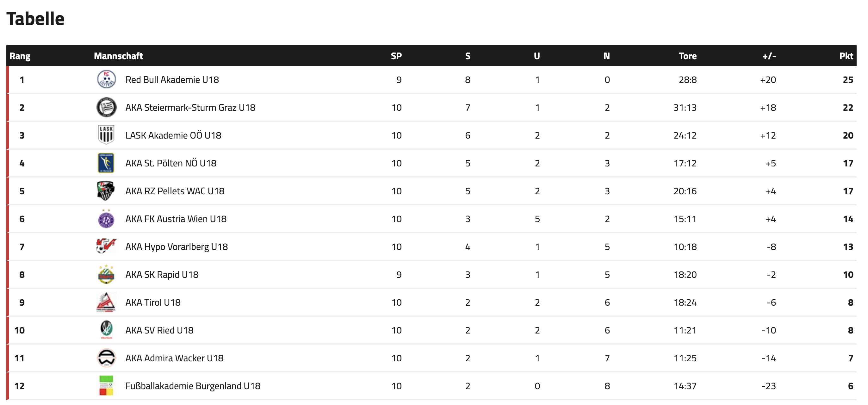Screen dimensions: 868x405
Task: Click the St. Pölten blue logo
Action: click(106, 163)
